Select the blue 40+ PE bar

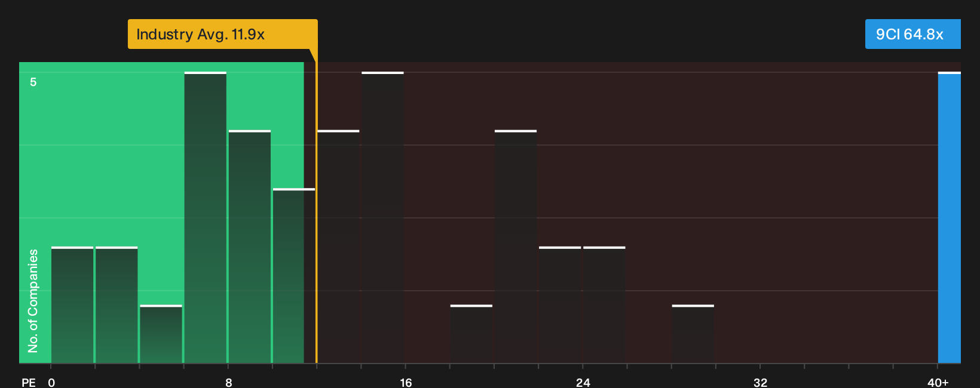(950, 217)
